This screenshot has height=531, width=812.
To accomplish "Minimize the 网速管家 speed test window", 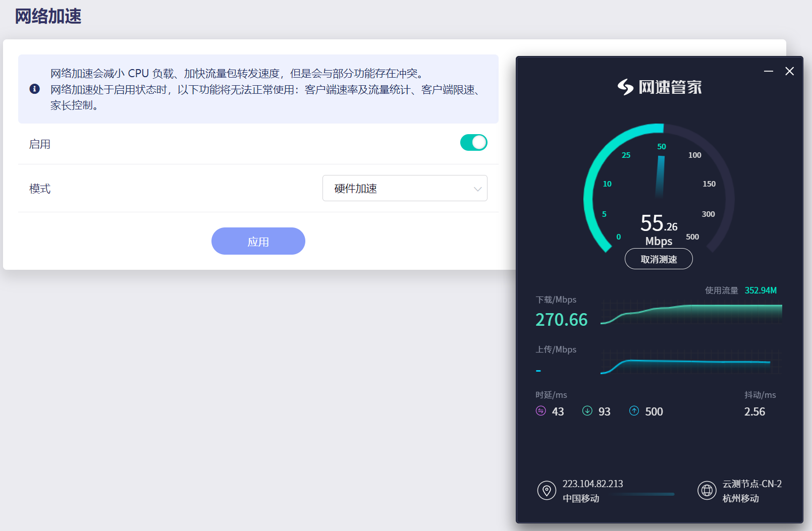I will [x=768, y=72].
